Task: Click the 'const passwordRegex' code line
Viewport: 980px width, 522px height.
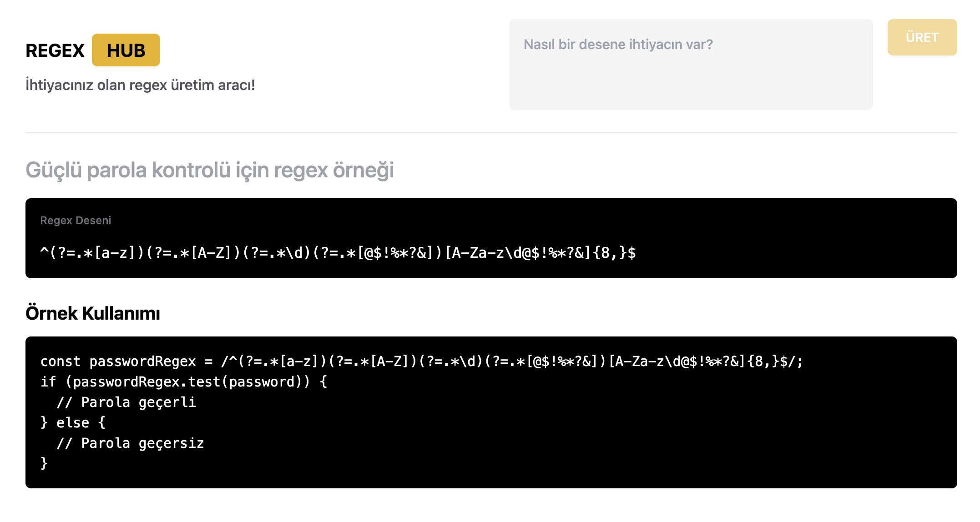Action: click(x=422, y=361)
